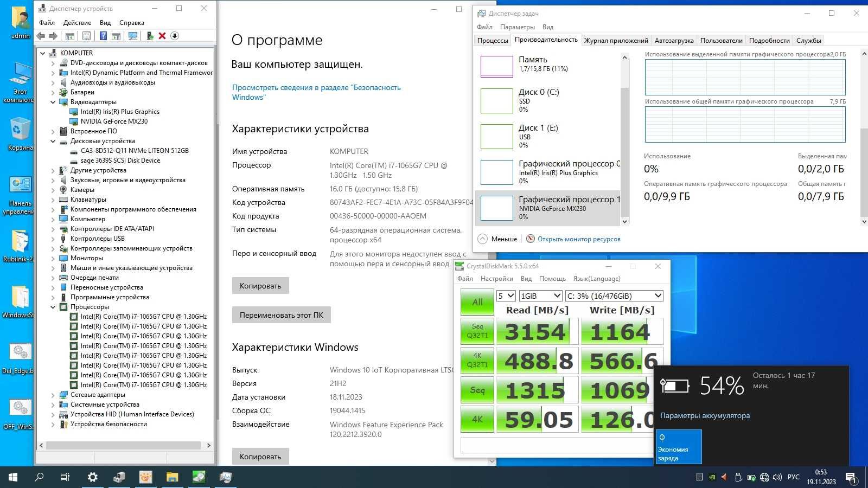This screenshot has height=488, width=868.
Task: Open Параметры menu in Task Manager
Action: tap(517, 27)
